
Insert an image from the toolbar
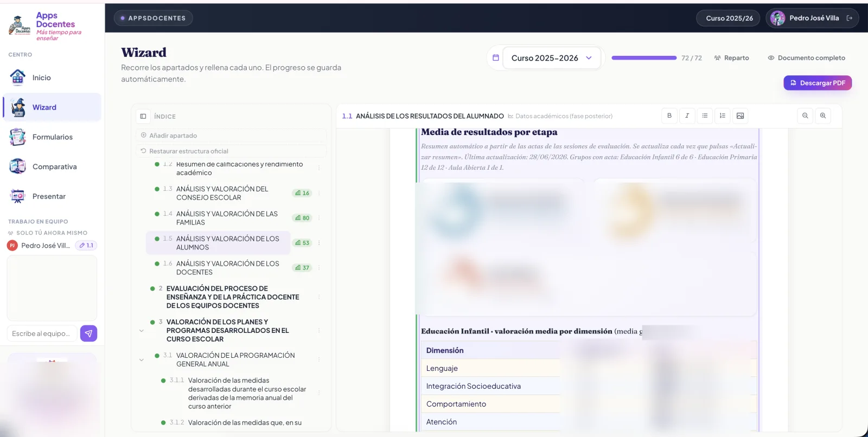pyautogui.click(x=740, y=115)
